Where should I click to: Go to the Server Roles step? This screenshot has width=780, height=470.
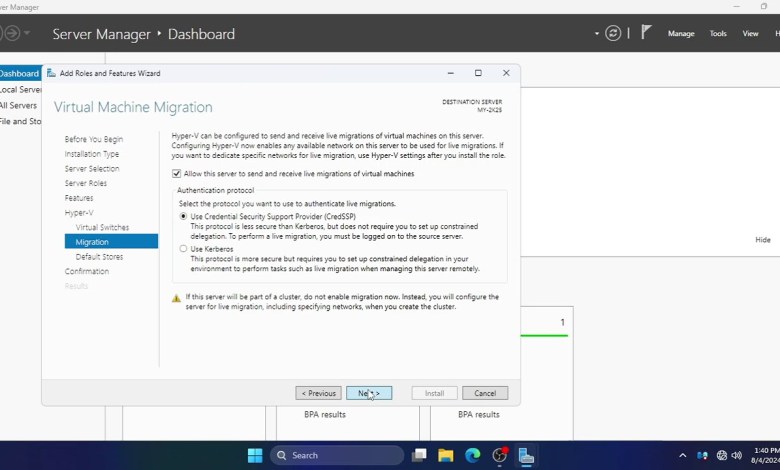[86, 183]
